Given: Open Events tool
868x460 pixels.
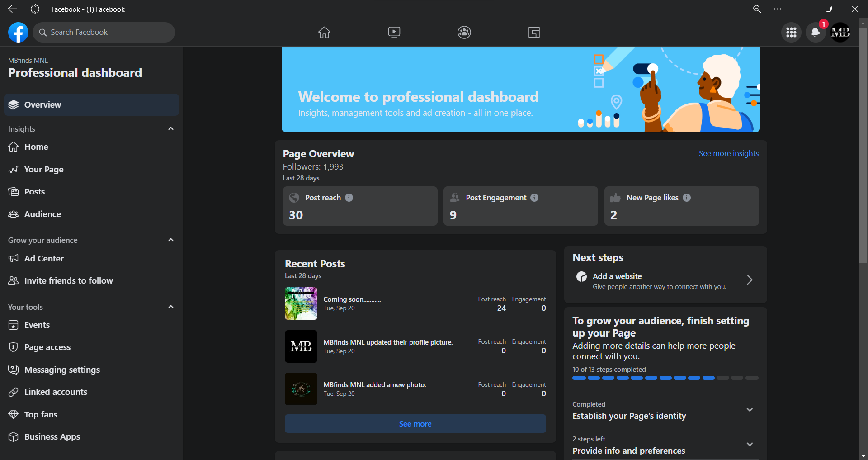Looking at the screenshot, I should (x=91, y=325).
